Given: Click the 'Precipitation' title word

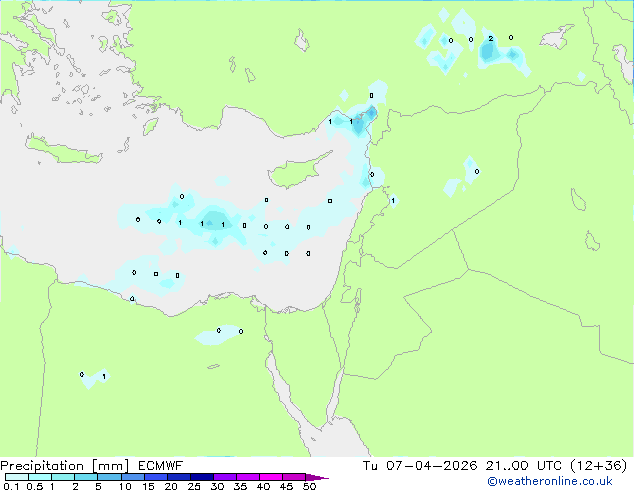Looking at the screenshot, I should point(42,466).
